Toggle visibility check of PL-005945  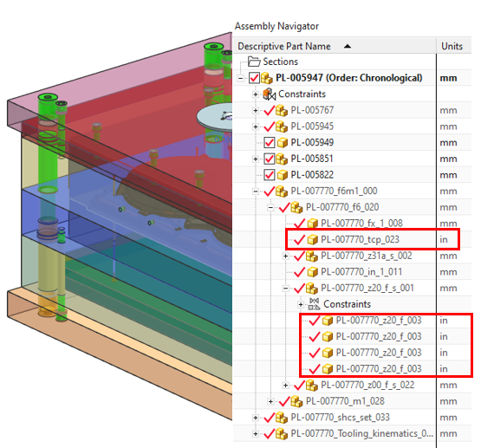coord(269,127)
